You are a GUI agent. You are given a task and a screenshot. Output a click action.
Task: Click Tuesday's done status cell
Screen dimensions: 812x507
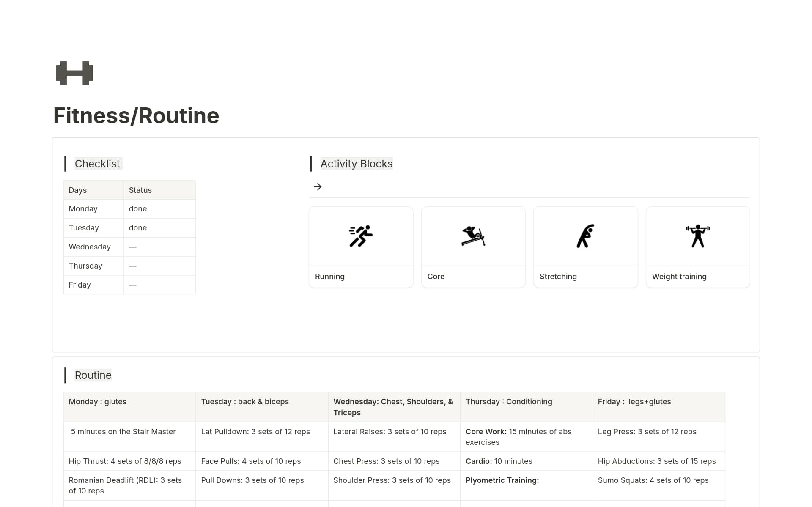tap(138, 227)
